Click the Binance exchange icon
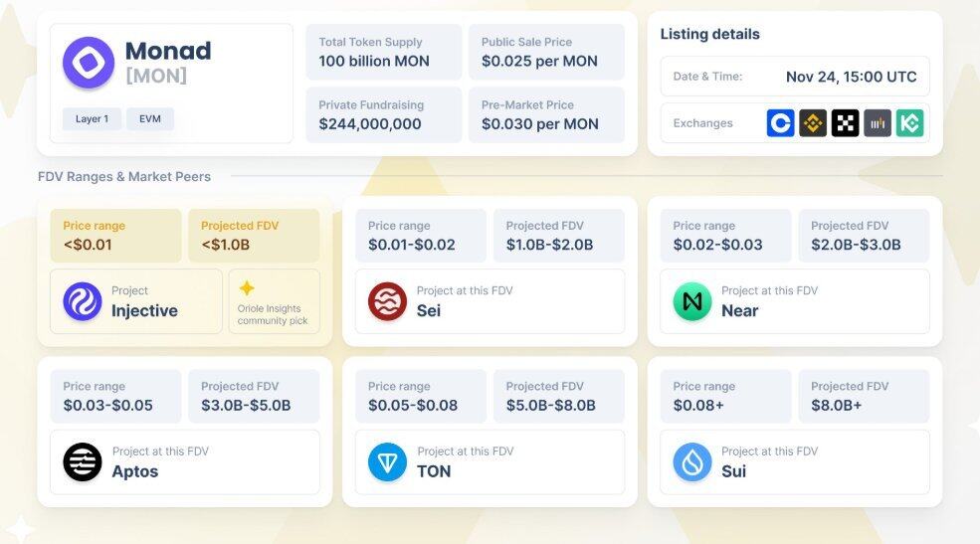The height and width of the screenshot is (544, 980). pyautogui.click(x=813, y=123)
